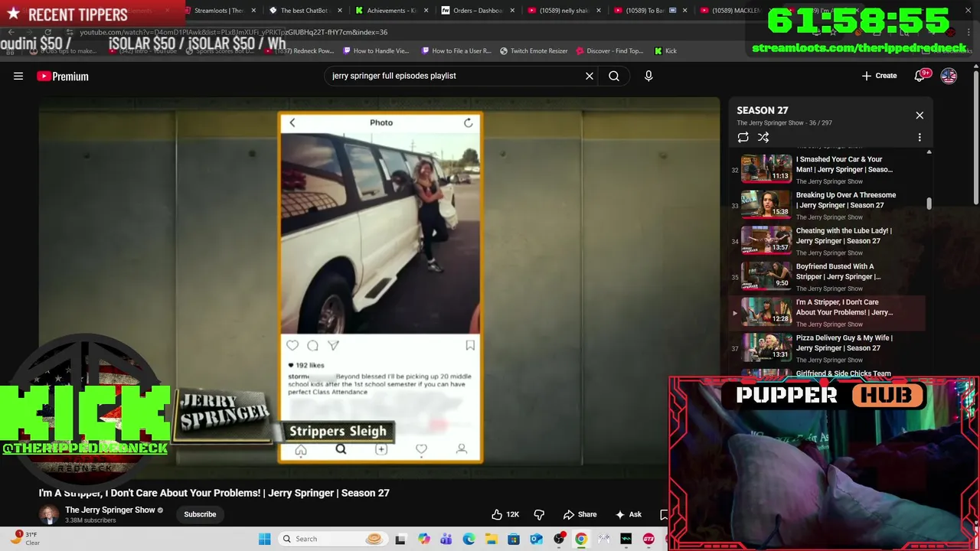This screenshot has height=551, width=980.
Task: Open YouTube notifications bell
Action: pyautogui.click(x=921, y=76)
